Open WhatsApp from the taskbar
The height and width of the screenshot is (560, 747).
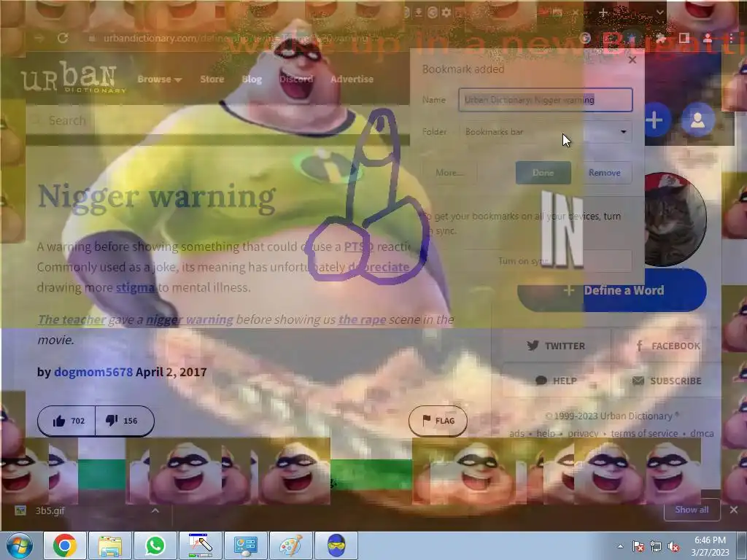tap(155, 545)
